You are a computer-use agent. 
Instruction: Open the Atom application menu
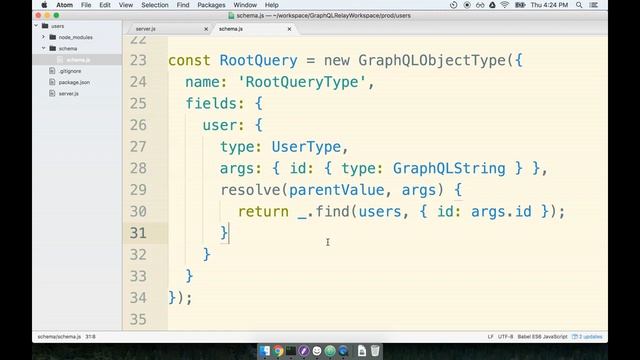coord(64,5)
